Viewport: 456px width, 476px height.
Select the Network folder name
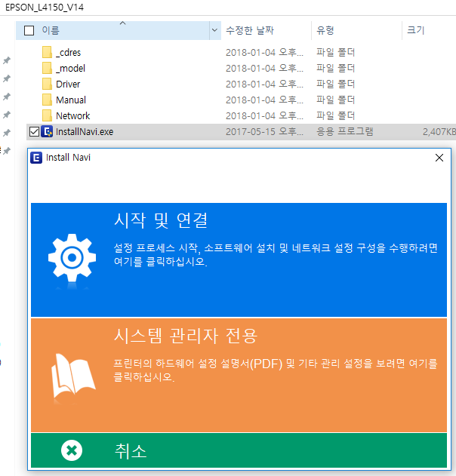tap(73, 115)
